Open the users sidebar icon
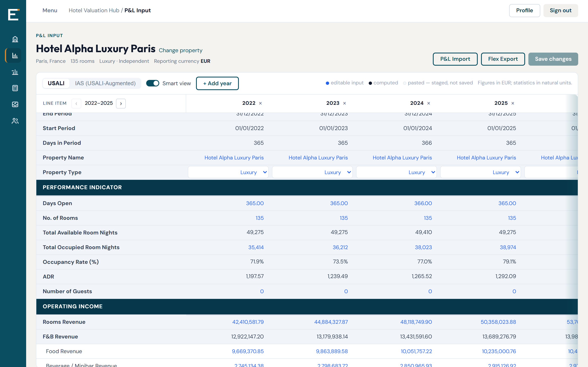The height and width of the screenshot is (367, 588). point(15,121)
